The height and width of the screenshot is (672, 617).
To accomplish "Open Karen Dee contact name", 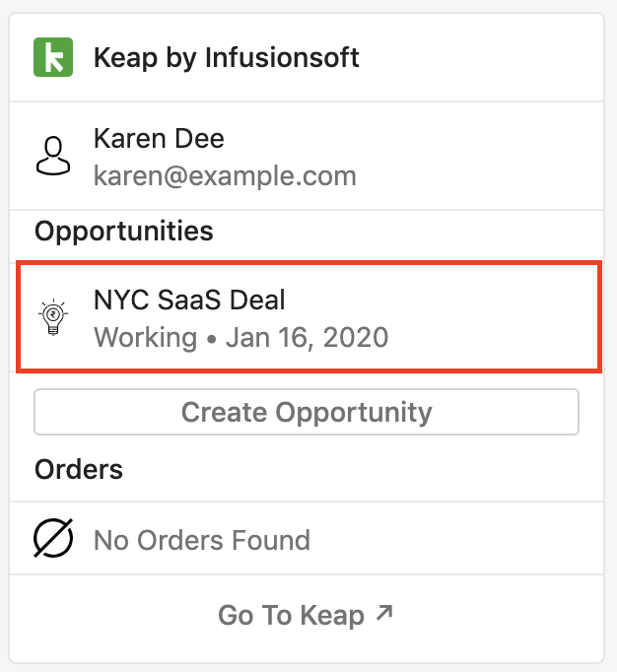I will (x=159, y=138).
